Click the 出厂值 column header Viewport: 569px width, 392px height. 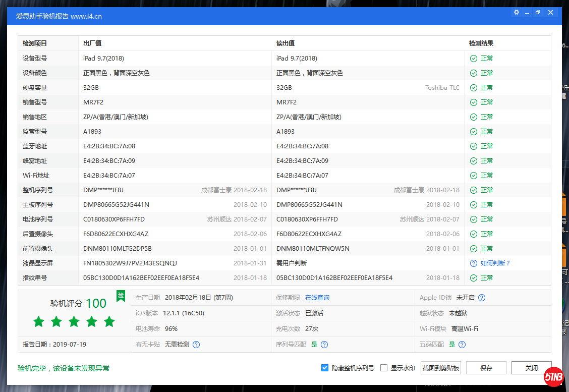(x=92, y=43)
